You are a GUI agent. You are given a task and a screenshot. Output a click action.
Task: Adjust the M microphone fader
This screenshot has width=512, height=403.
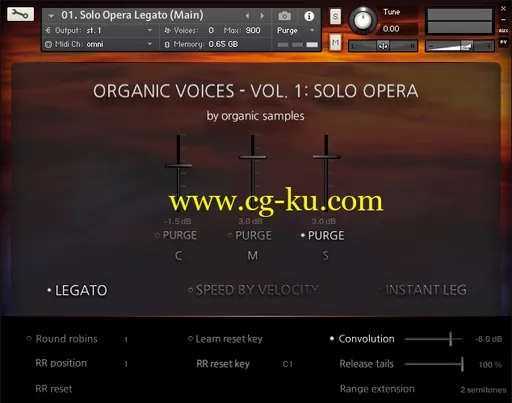253,157
